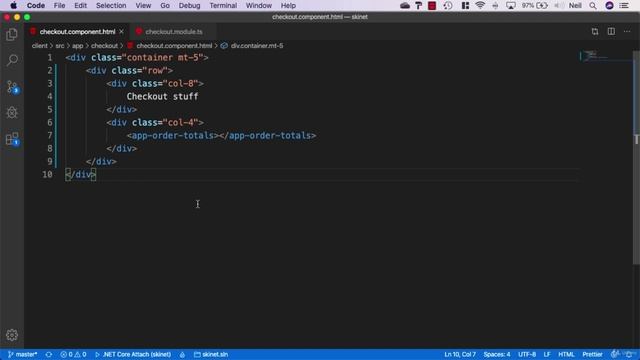Viewport: 640px width, 360px height.
Task: Open the Apple menu
Action: tap(13, 5)
